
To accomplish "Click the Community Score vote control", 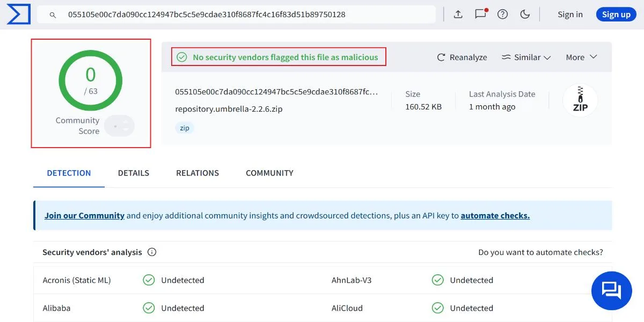I will (x=119, y=126).
